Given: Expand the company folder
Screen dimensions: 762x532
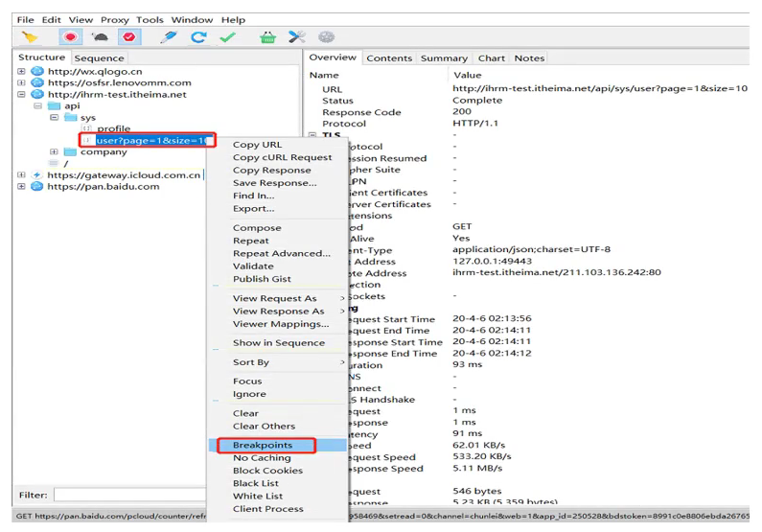Looking at the screenshot, I should 54,152.
